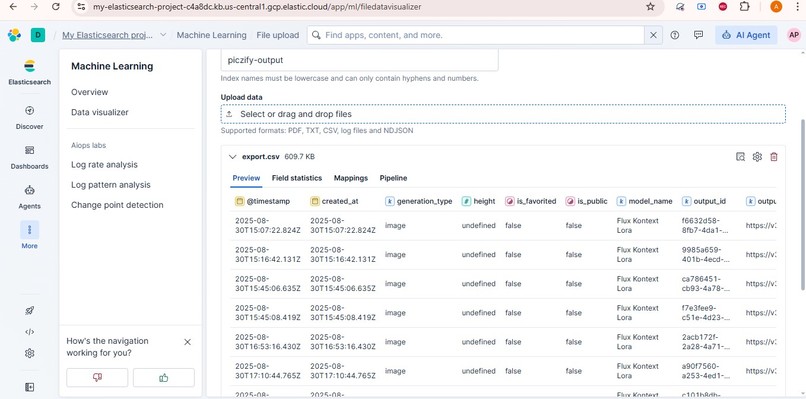
Task: Dismiss the navigation feedback prompt
Action: (x=188, y=342)
